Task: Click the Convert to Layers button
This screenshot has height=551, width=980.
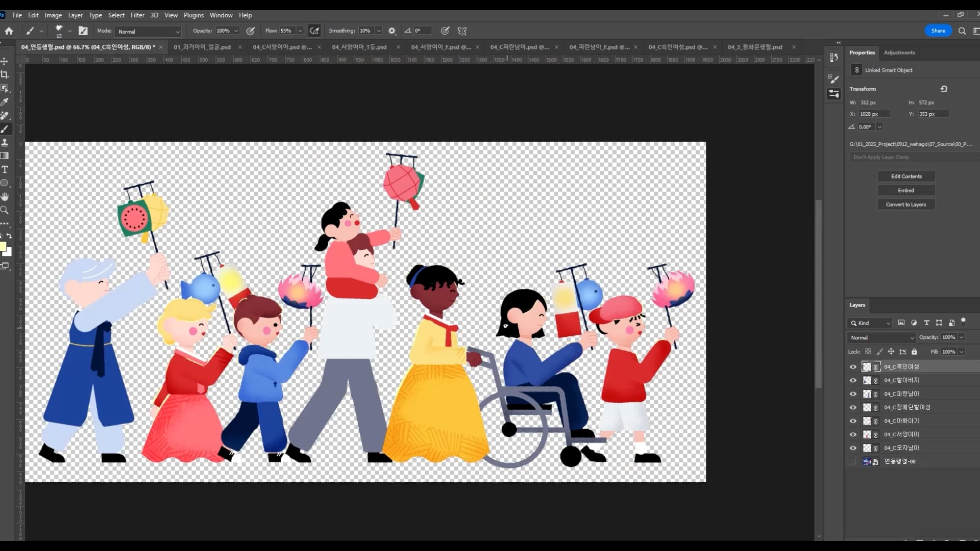Action: pos(906,205)
